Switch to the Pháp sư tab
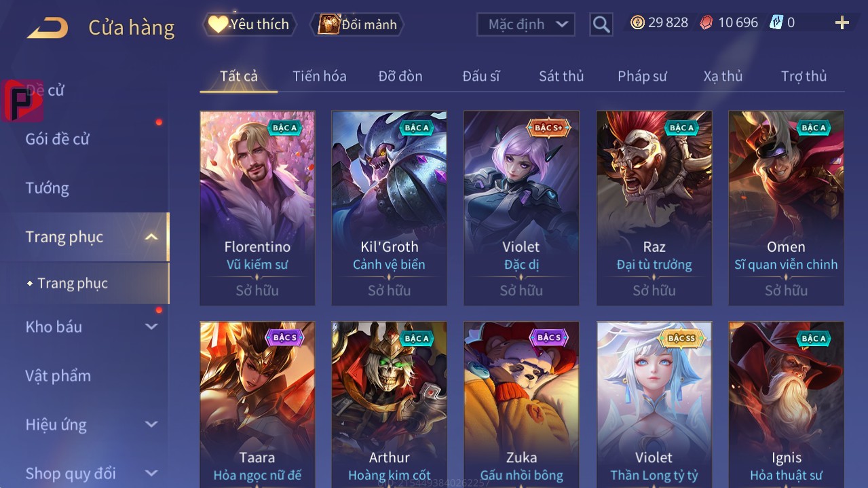 pyautogui.click(x=642, y=76)
